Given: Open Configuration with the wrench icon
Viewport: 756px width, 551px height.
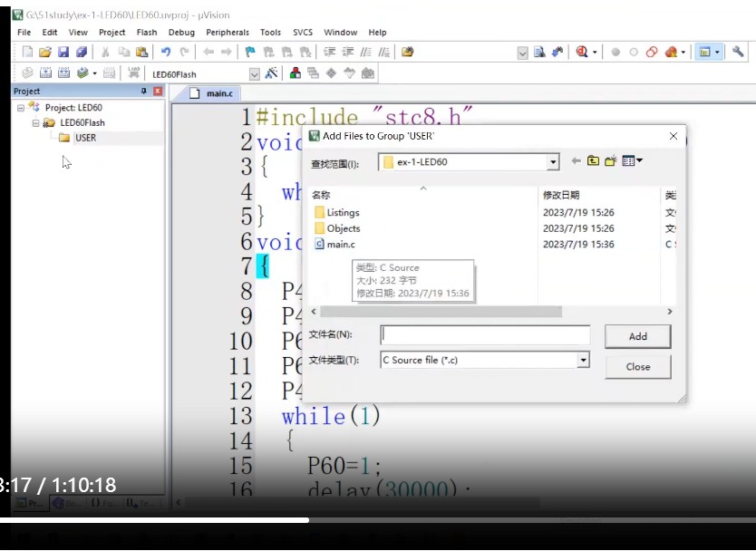Looking at the screenshot, I should pyautogui.click(x=738, y=51).
